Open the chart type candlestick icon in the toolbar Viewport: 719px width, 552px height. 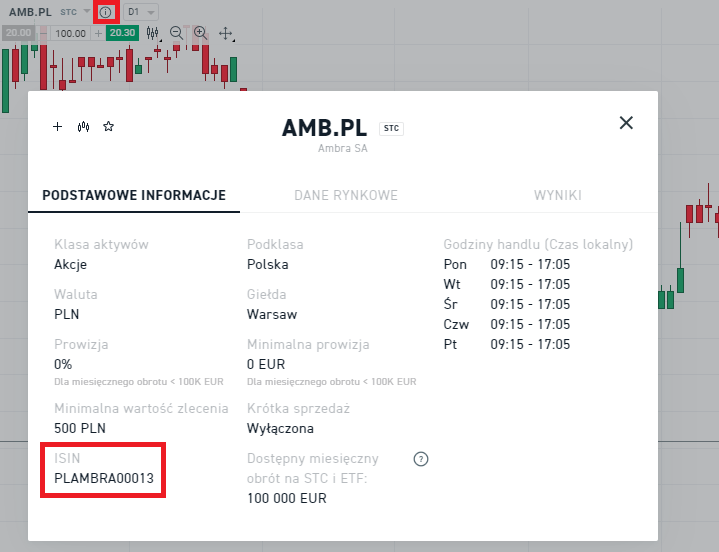click(153, 33)
